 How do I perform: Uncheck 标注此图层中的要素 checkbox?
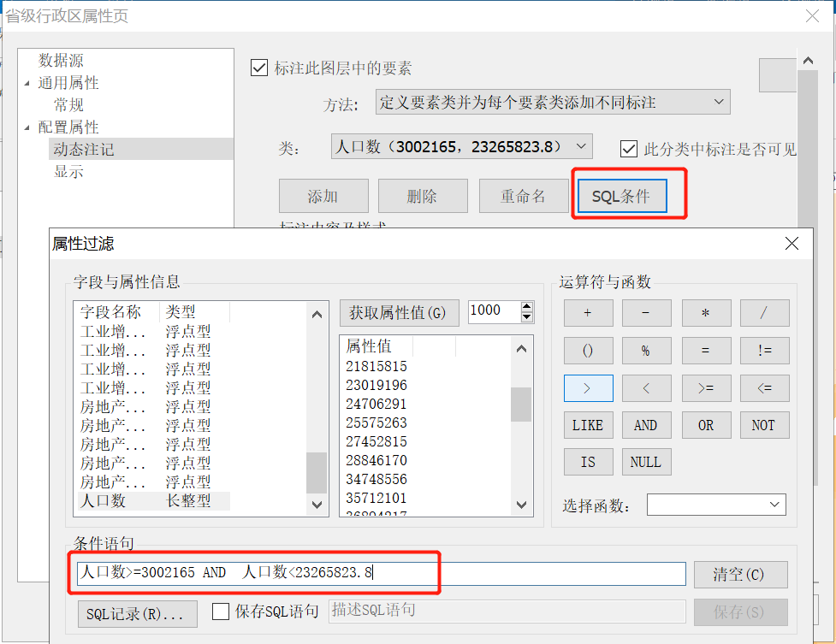pyautogui.click(x=259, y=68)
